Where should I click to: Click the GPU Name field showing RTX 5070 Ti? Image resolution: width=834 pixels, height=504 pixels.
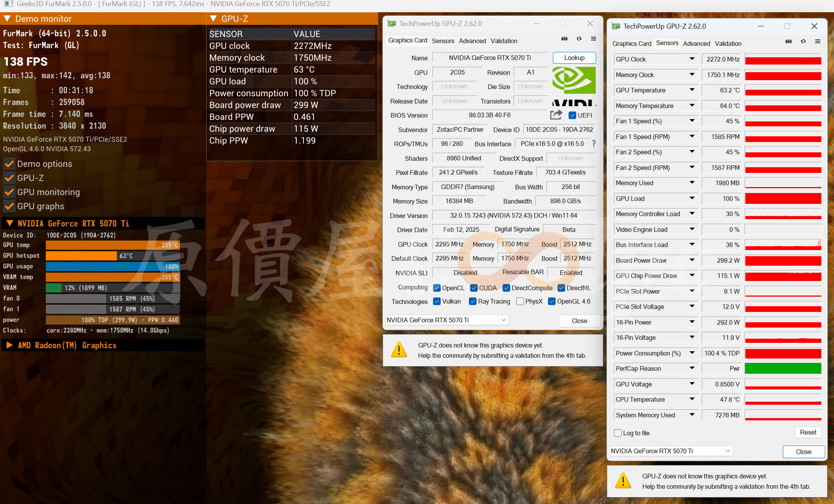490,58
